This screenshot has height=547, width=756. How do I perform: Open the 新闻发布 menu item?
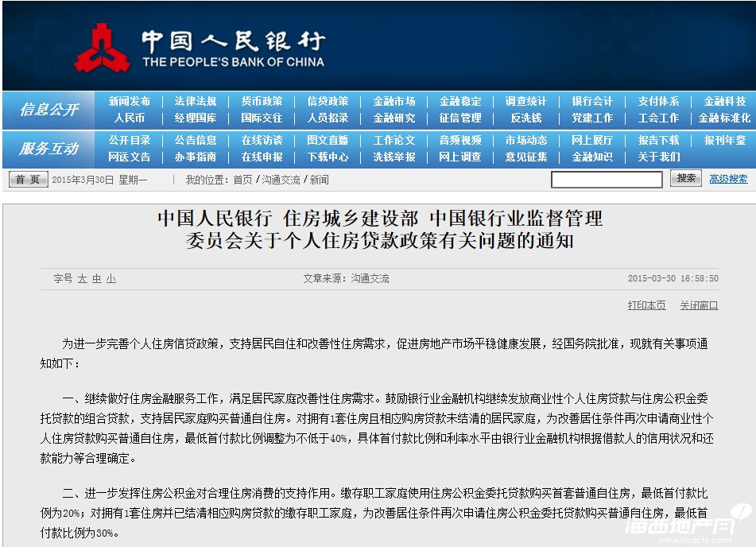coord(130,101)
